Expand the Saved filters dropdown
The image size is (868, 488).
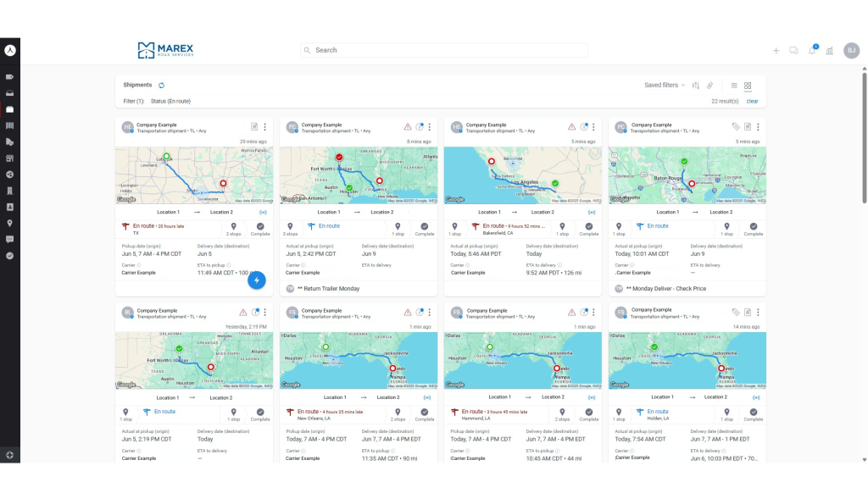pyautogui.click(x=665, y=86)
